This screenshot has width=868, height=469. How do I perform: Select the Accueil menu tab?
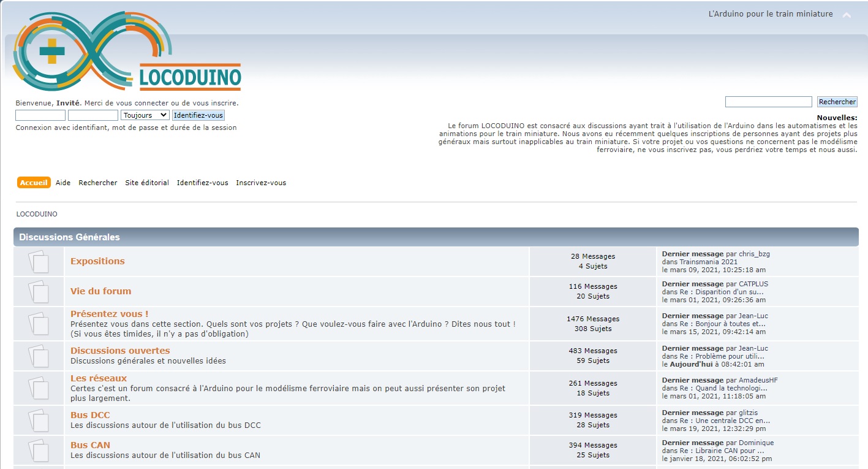tap(34, 183)
